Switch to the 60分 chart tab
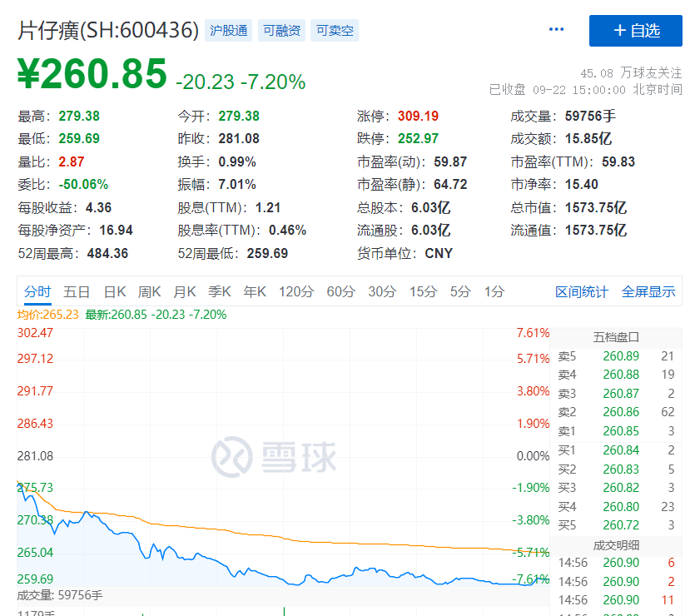 click(341, 291)
